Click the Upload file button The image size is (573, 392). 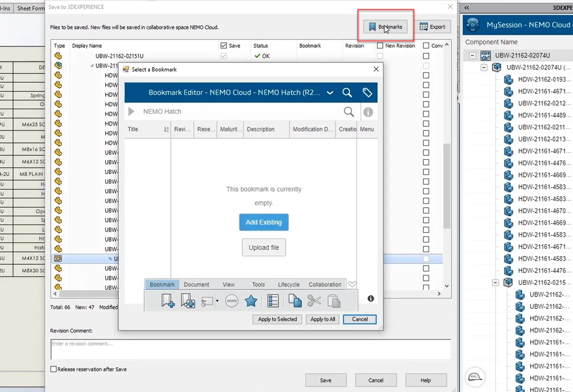pyautogui.click(x=264, y=247)
